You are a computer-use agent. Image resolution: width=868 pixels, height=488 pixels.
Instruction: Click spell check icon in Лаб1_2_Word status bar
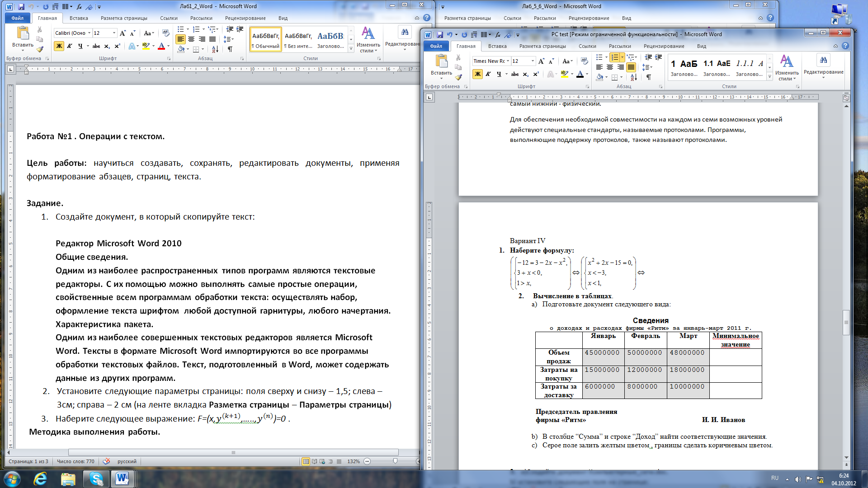pos(106,461)
